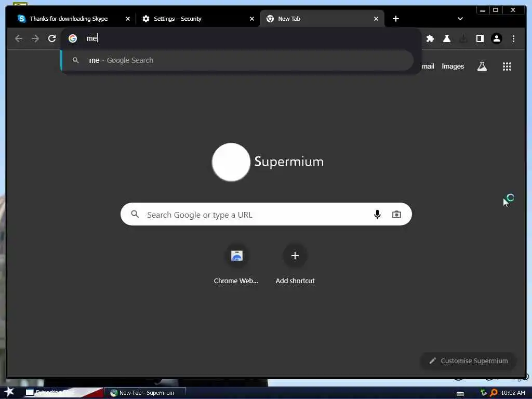The width and height of the screenshot is (532, 399).
Task: Open the taskbar Start star button
Action: point(9,392)
